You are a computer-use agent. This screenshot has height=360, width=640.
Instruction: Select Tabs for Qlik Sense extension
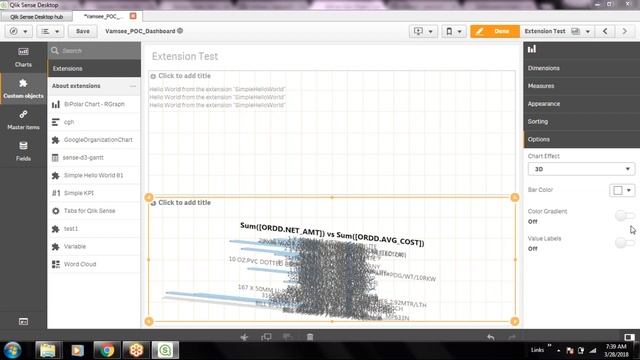click(94, 211)
